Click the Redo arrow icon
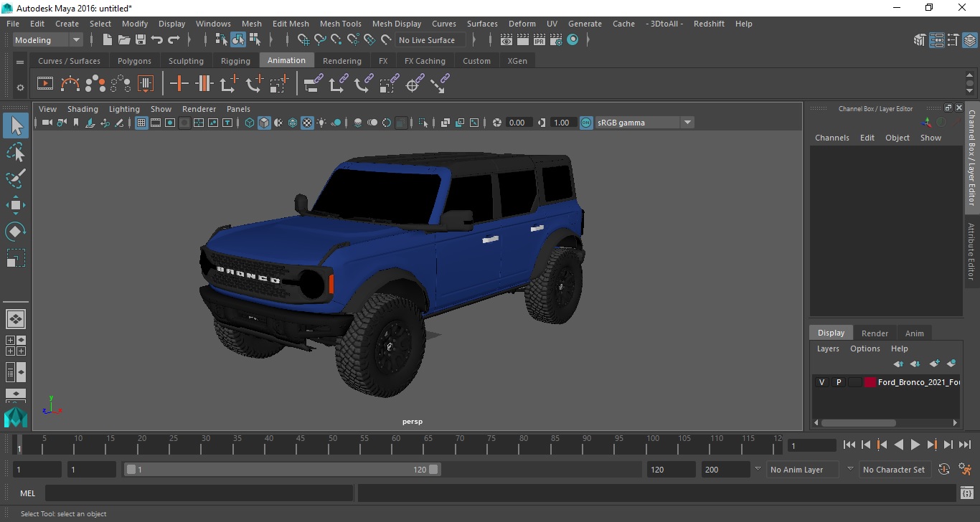Screen dimensions: 980x522 pos(174,40)
